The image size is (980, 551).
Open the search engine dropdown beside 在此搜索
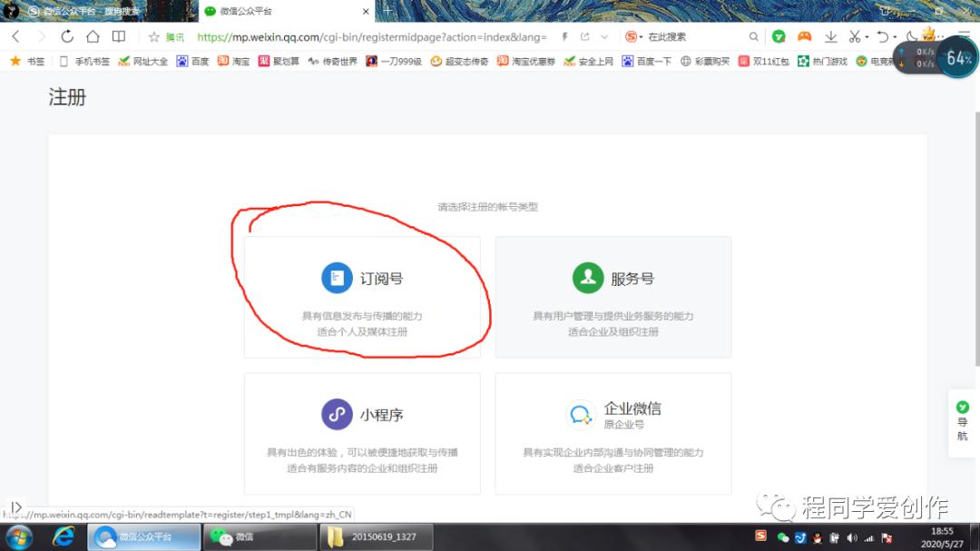point(635,36)
